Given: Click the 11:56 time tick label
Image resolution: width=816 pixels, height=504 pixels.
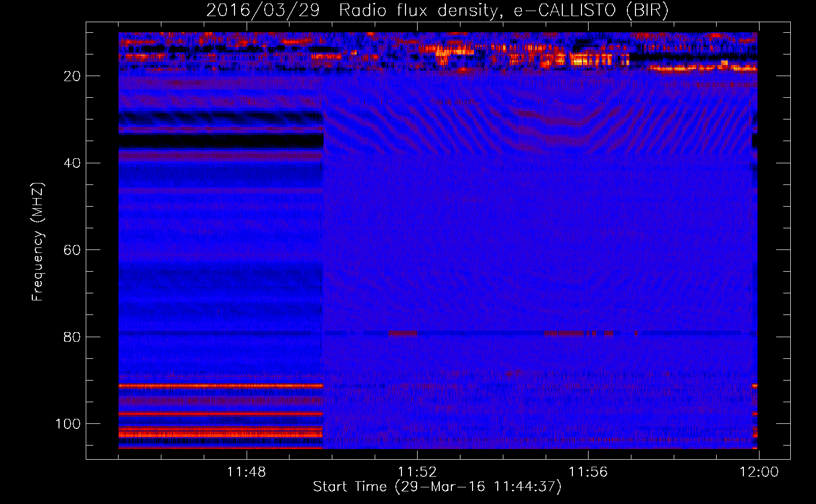Looking at the screenshot, I should pyautogui.click(x=588, y=472).
